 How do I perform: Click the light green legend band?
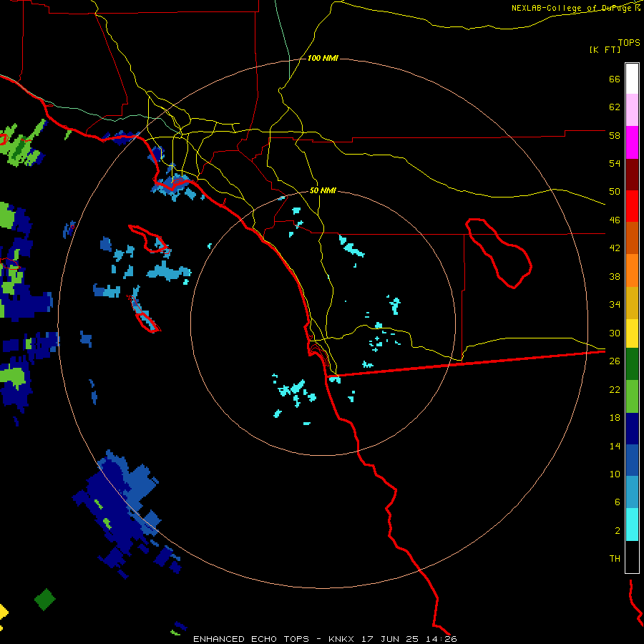click(x=632, y=396)
